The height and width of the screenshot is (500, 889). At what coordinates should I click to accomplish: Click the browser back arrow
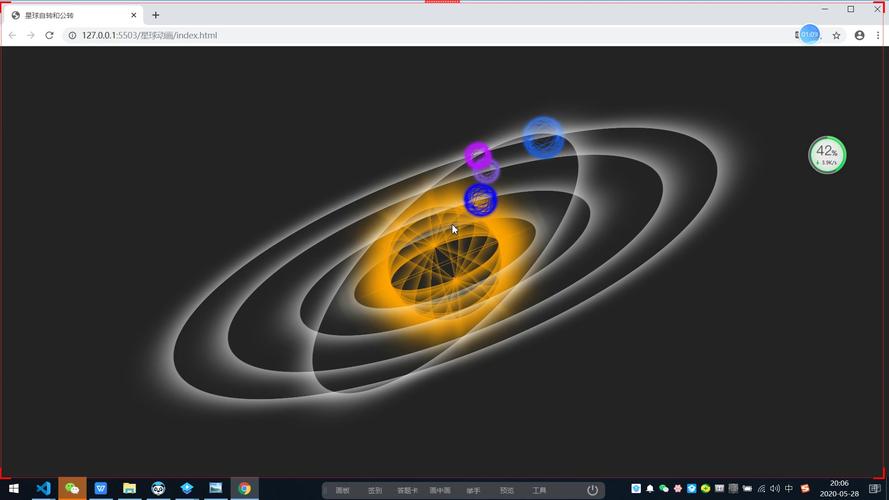click(12, 35)
